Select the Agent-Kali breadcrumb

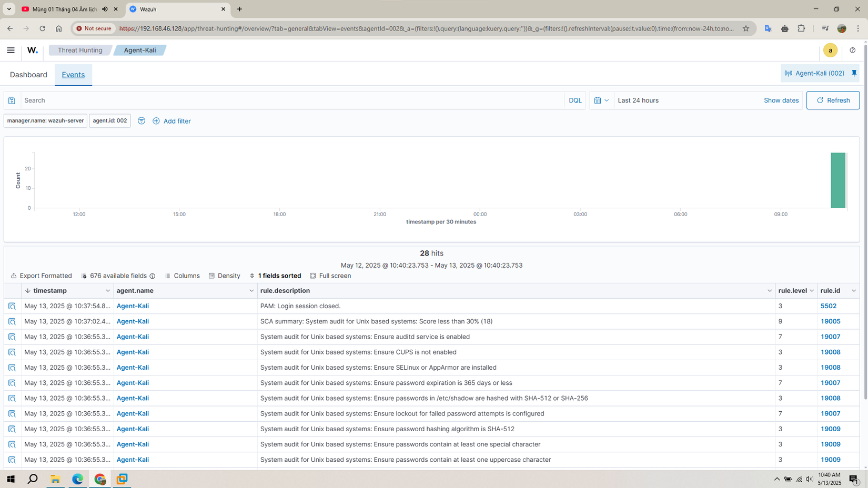[140, 50]
